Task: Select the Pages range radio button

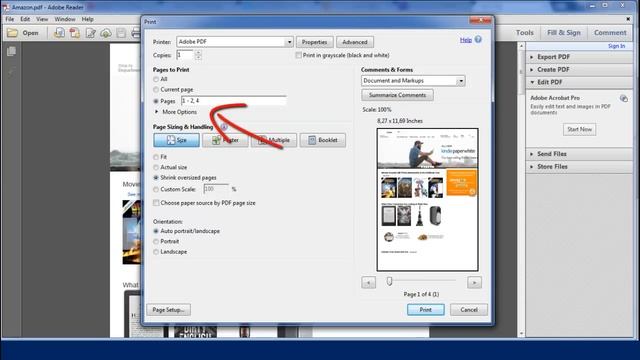Action: pyautogui.click(x=156, y=101)
